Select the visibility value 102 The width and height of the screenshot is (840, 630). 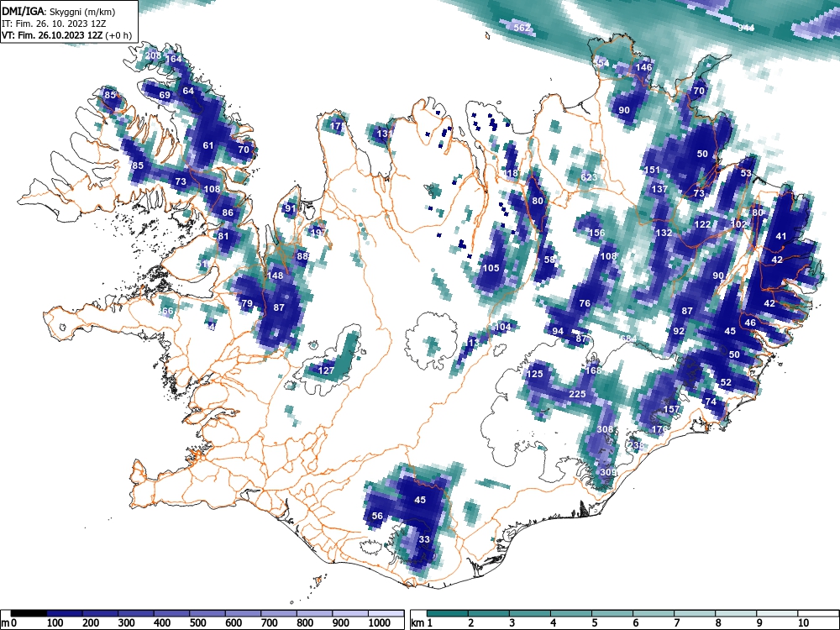(x=738, y=224)
